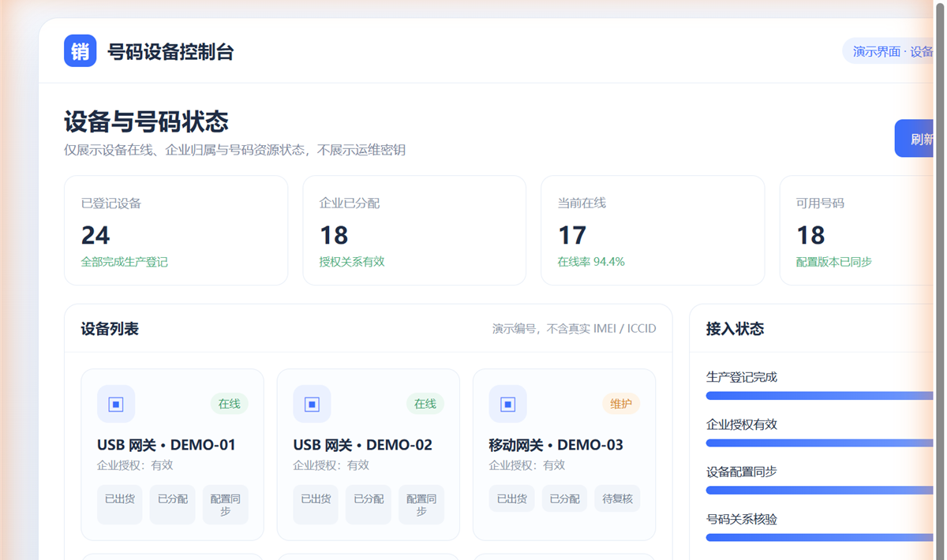Open the 已登记设备 stat card
Screen dimensions: 947x560
tap(176, 230)
